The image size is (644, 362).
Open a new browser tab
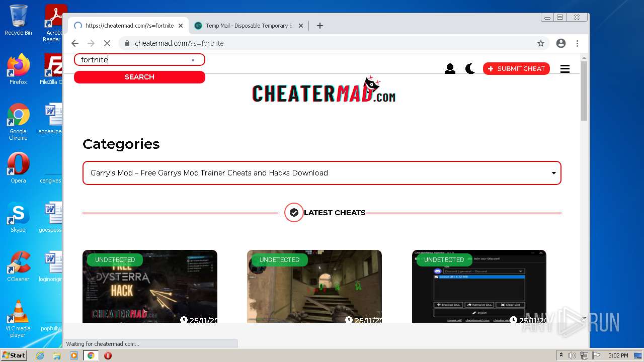coord(320,26)
